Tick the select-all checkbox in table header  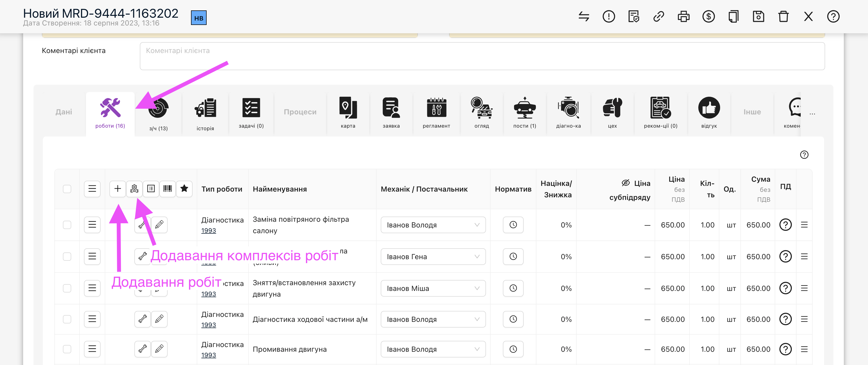[x=67, y=189]
